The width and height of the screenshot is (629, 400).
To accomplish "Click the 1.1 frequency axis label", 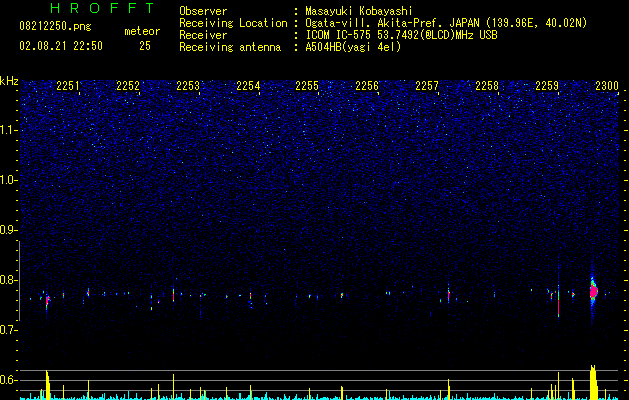I will (x=9, y=130).
